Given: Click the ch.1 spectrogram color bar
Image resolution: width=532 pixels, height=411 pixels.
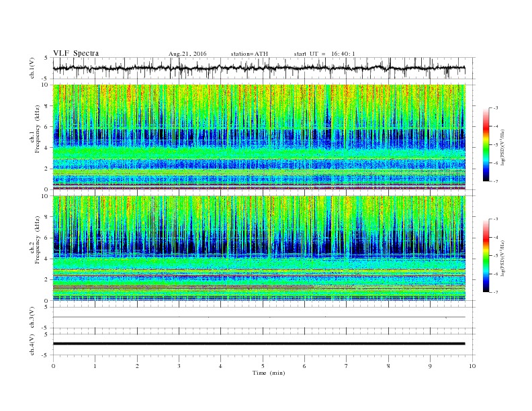Looking at the screenshot, I should coord(486,145).
